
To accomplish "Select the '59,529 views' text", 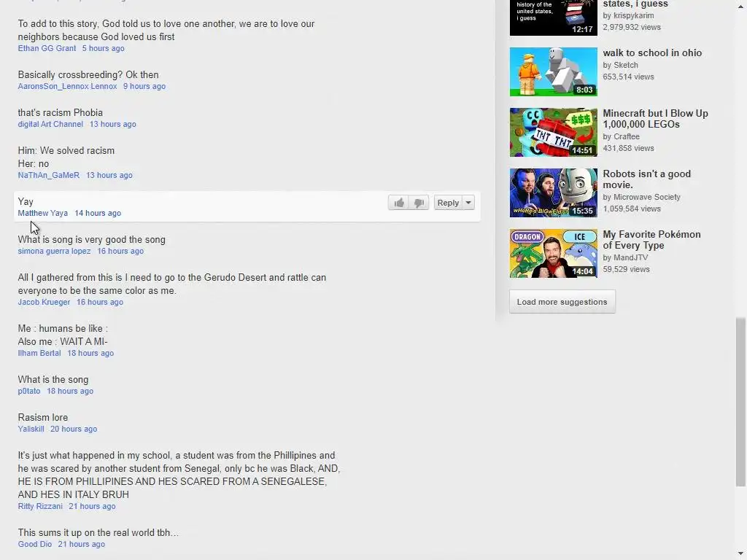I will click(626, 269).
